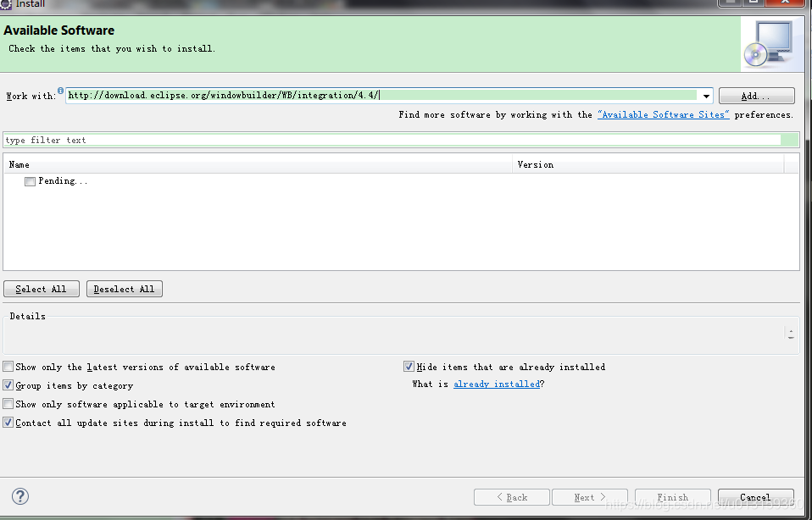Toggle Contact all update sites checkbox
The height and width of the screenshot is (520, 812).
(8, 423)
